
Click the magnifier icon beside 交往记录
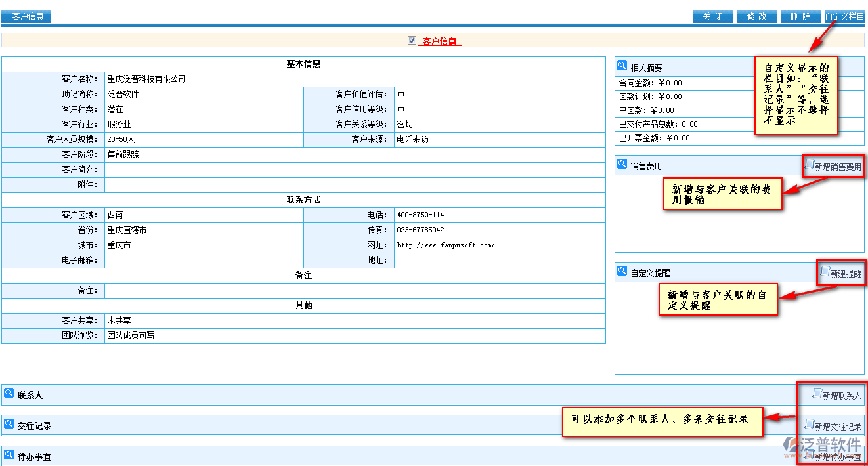(9, 424)
